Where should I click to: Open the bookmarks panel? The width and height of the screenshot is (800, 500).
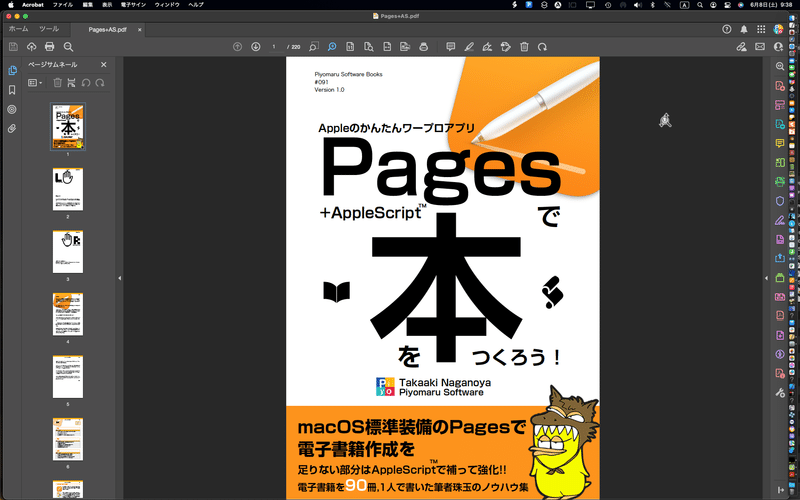(x=12, y=90)
